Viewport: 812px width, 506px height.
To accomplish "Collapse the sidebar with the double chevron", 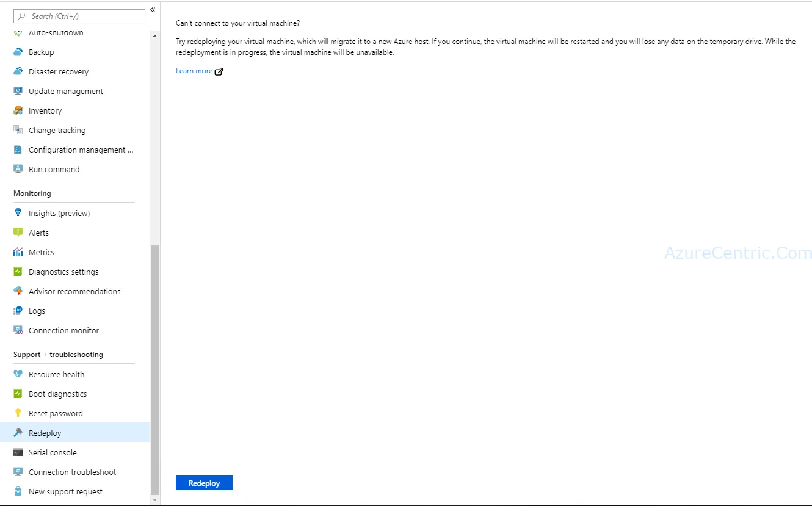I will pos(153,10).
